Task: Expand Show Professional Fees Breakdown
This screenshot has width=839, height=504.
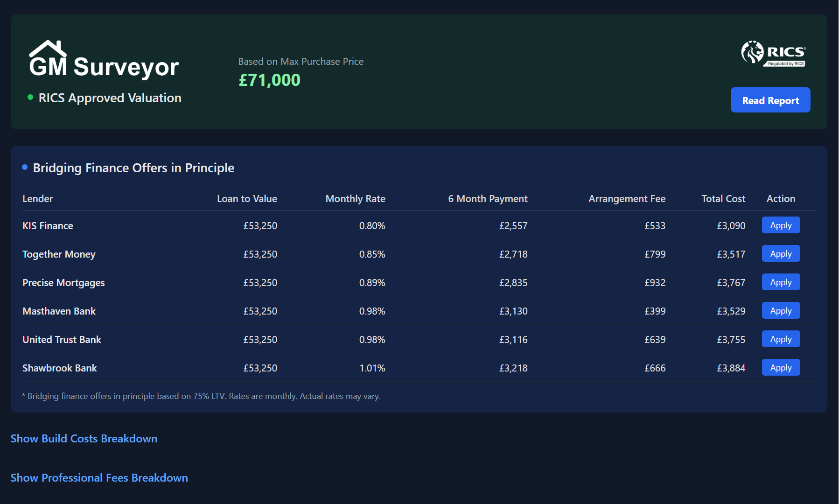Action: (x=99, y=478)
